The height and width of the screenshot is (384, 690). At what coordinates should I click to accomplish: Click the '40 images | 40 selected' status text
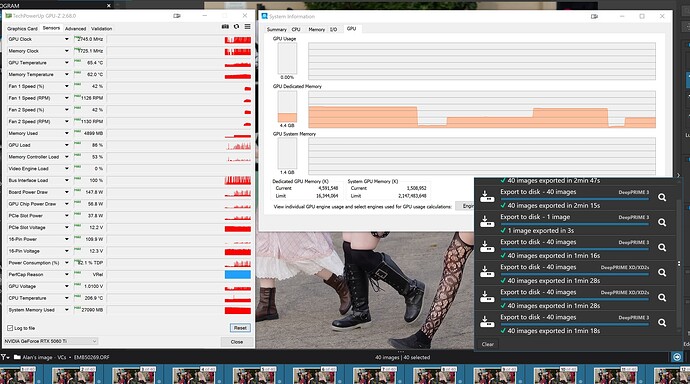coord(402,357)
